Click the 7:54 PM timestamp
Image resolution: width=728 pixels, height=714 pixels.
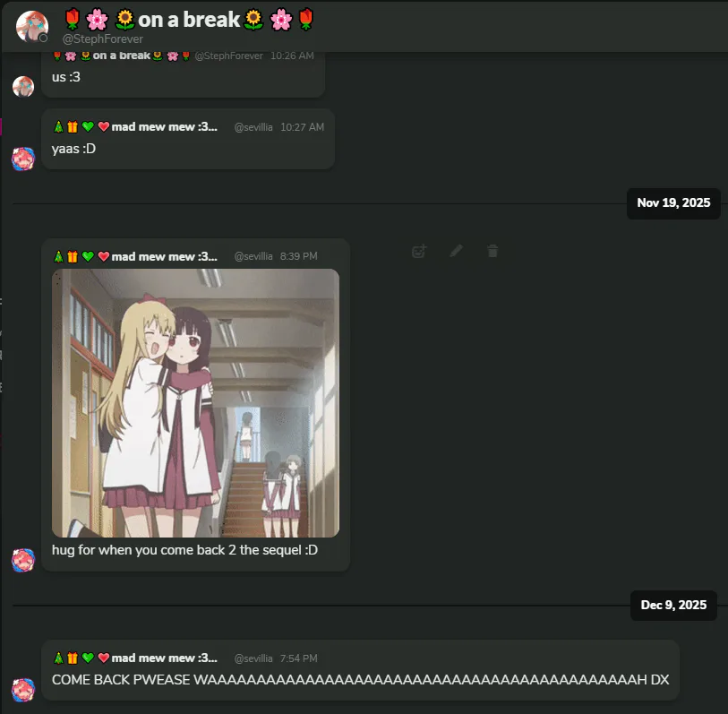298,658
